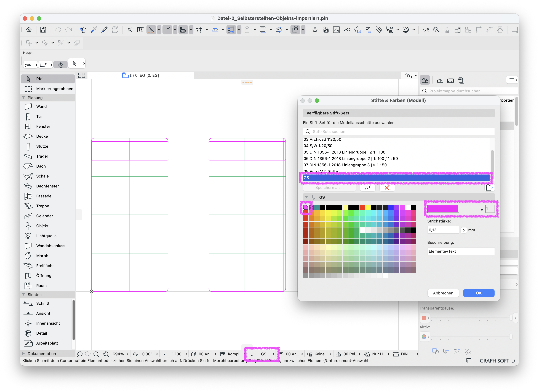Open the tab overview grid icon
The image size is (539, 392).
(82, 75)
